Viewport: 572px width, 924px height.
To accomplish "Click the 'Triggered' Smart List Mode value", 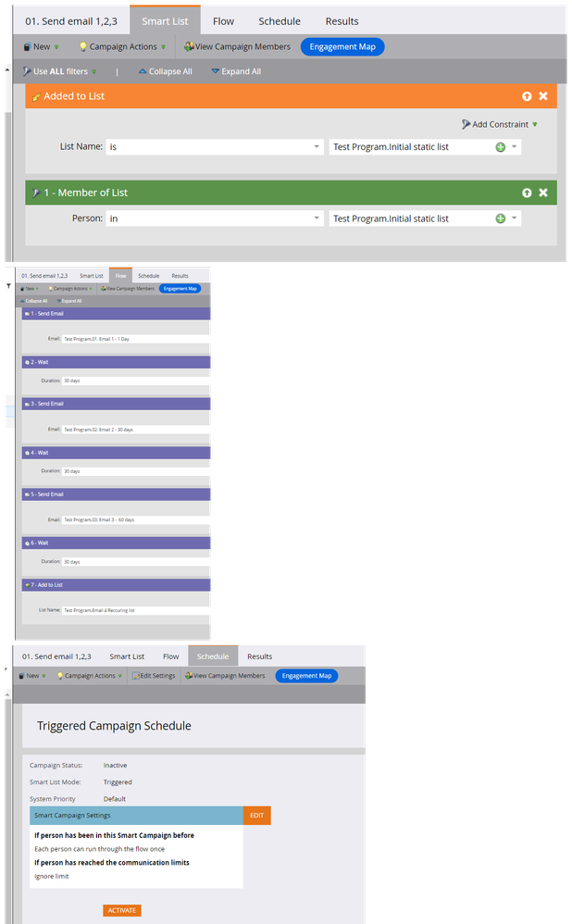I will pyautogui.click(x=118, y=782).
